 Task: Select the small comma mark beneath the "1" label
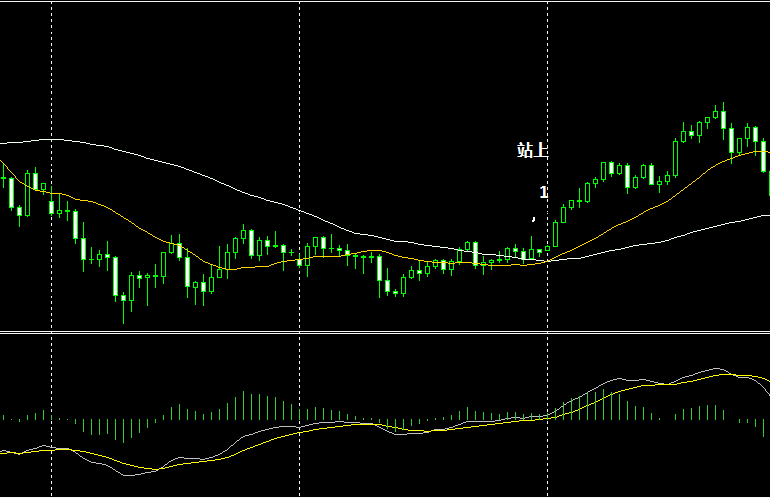[534, 218]
